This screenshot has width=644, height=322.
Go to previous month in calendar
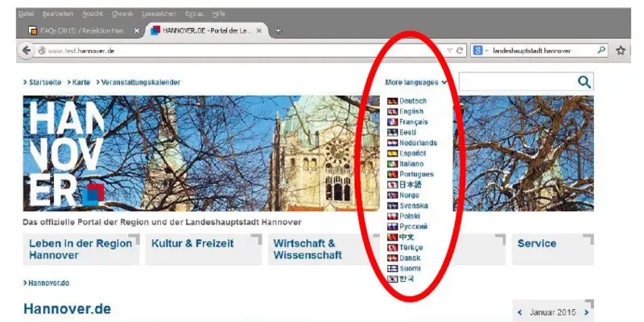(520, 312)
